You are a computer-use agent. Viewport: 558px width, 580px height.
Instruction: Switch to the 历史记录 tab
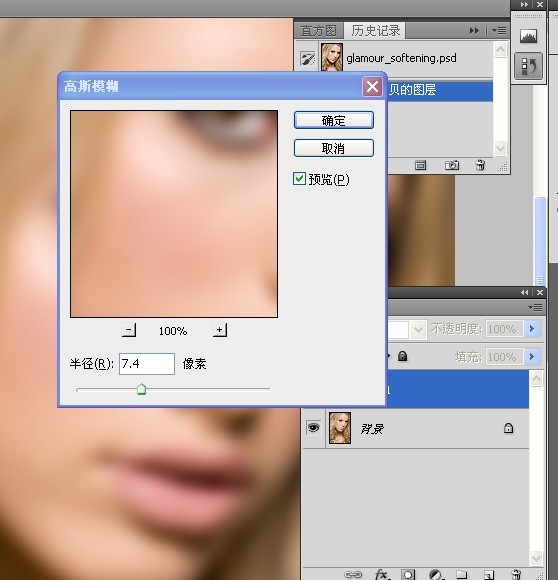[375, 31]
